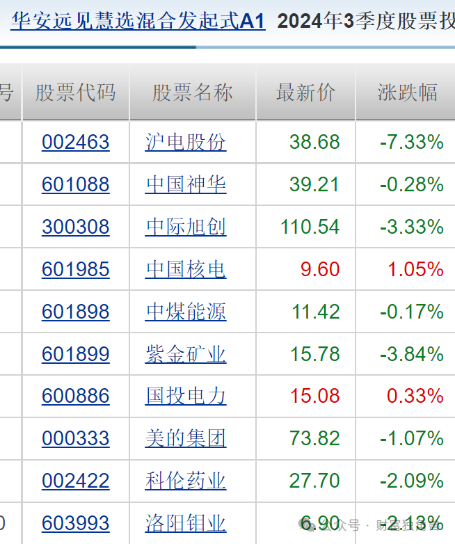Viewport: 455px width, 544px height.
Task: Select the 涨跌幅 column header
Action: click(x=407, y=92)
